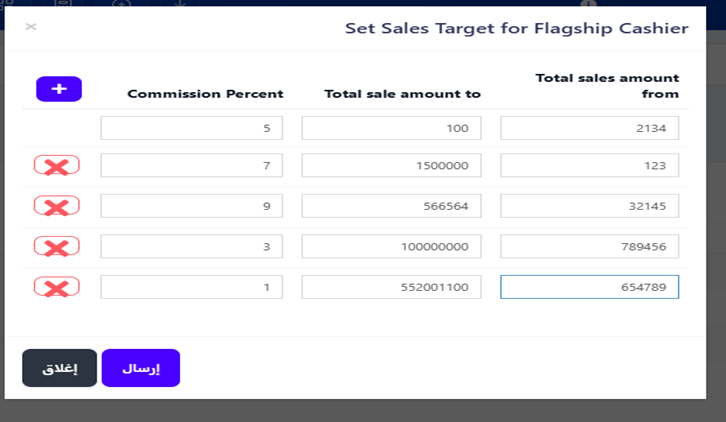
Task: Edit the amount-from field showing 32145
Action: (x=590, y=206)
